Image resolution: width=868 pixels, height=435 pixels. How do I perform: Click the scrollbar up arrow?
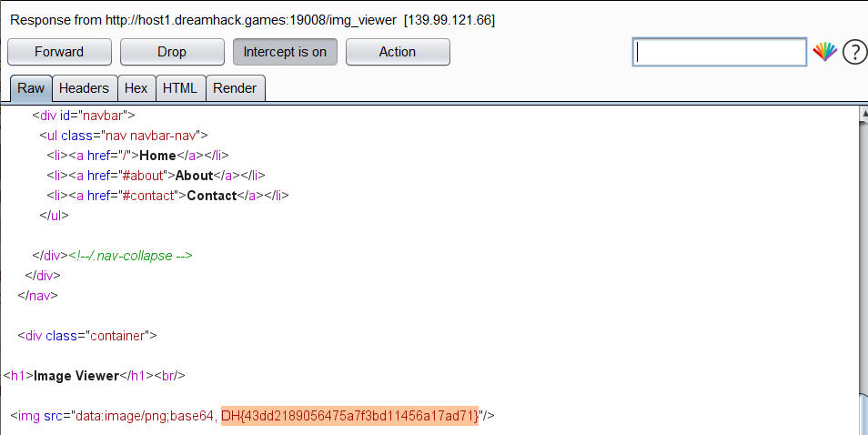coord(863,114)
